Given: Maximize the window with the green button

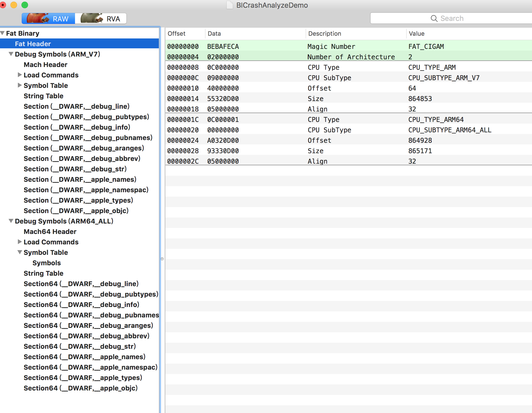Looking at the screenshot, I should (x=25, y=5).
